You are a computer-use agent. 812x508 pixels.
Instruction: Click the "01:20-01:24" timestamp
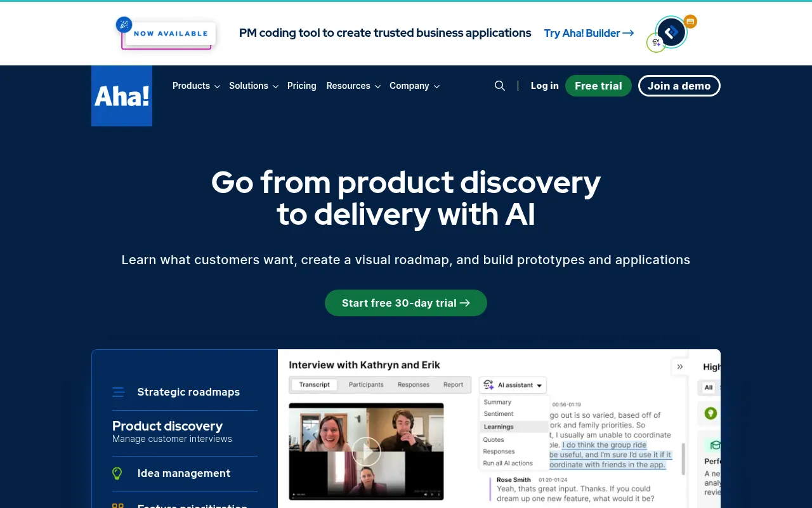tap(553, 480)
